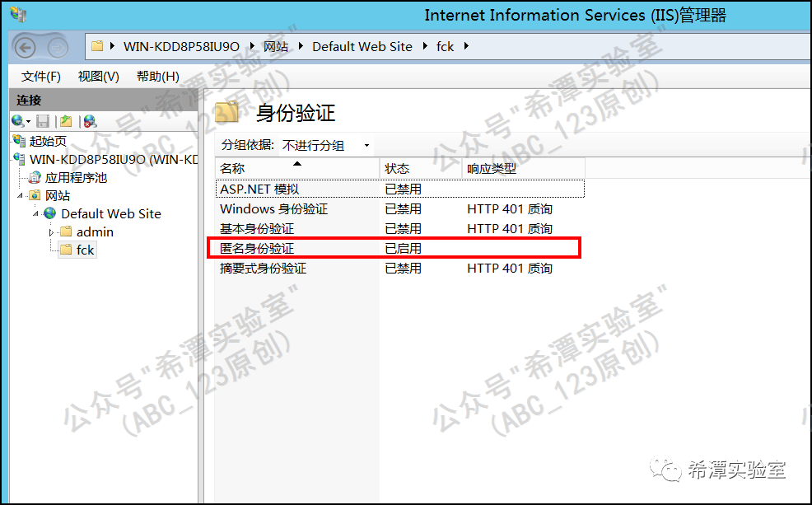Click the up-folder icon in Connections toolbar
812x505 pixels.
pyautogui.click(x=66, y=121)
